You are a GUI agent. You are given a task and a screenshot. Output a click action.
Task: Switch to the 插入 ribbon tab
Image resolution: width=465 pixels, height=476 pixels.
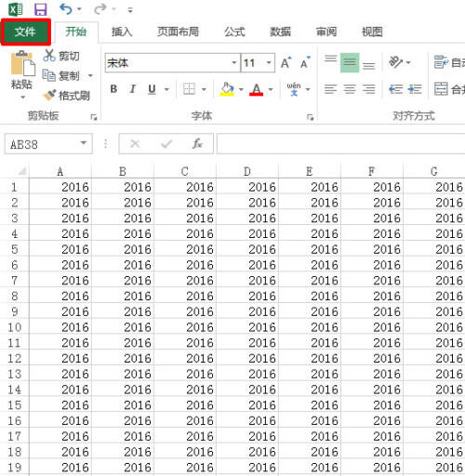122,32
